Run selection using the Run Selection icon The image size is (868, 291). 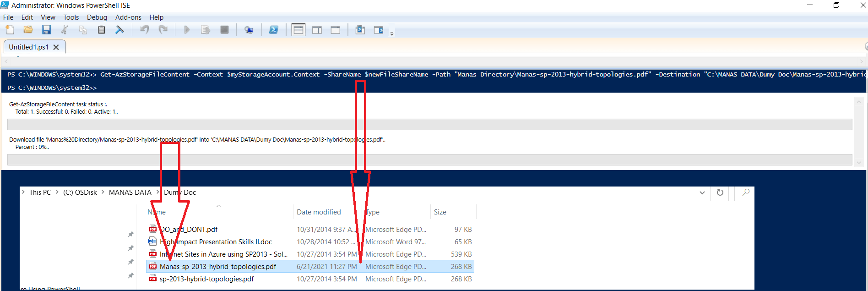coord(206,30)
